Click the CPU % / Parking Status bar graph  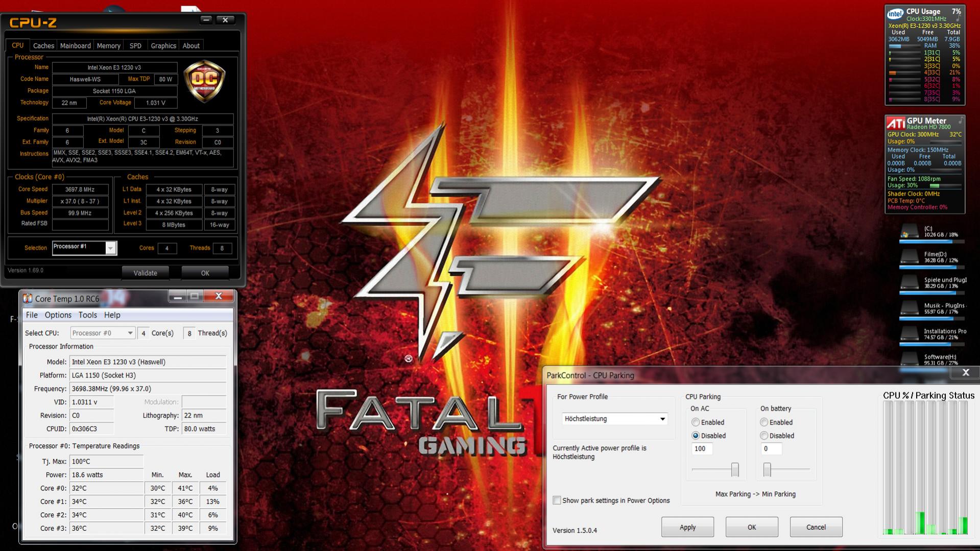tap(925, 467)
